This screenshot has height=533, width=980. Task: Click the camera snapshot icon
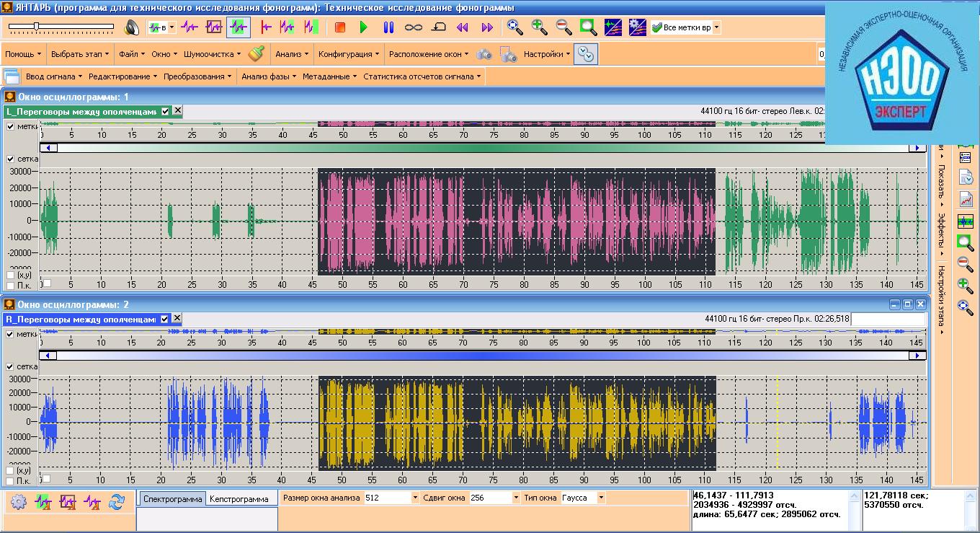tap(484, 54)
